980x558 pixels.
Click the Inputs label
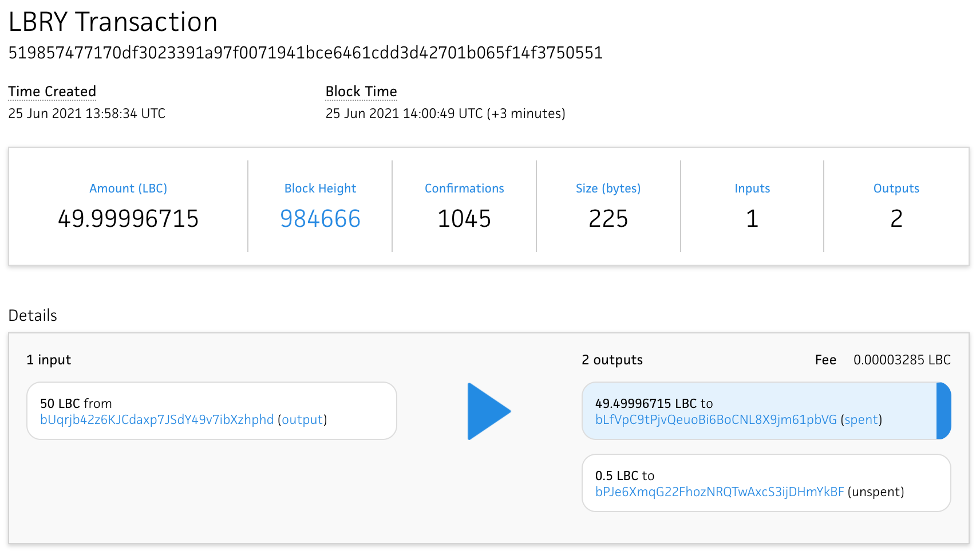coord(752,188)
